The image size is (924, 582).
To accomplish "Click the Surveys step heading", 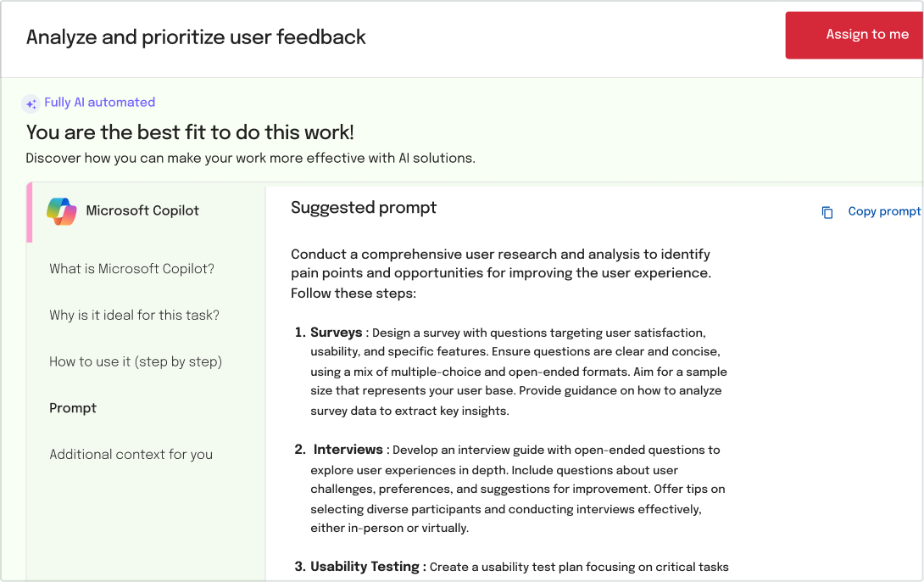I will point(337,333).
